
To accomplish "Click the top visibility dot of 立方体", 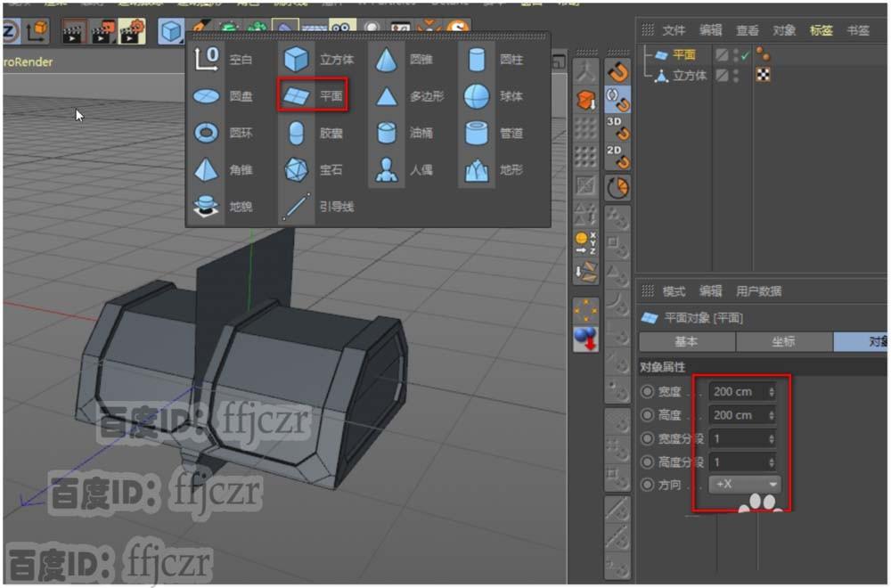I will [x=736, y=71].
